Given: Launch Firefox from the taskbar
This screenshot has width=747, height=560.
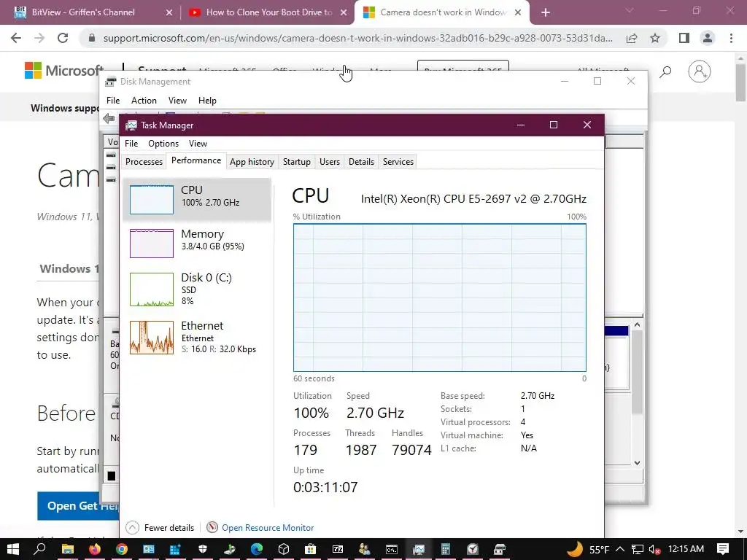Looking at the screenshot, I should 95,549.
